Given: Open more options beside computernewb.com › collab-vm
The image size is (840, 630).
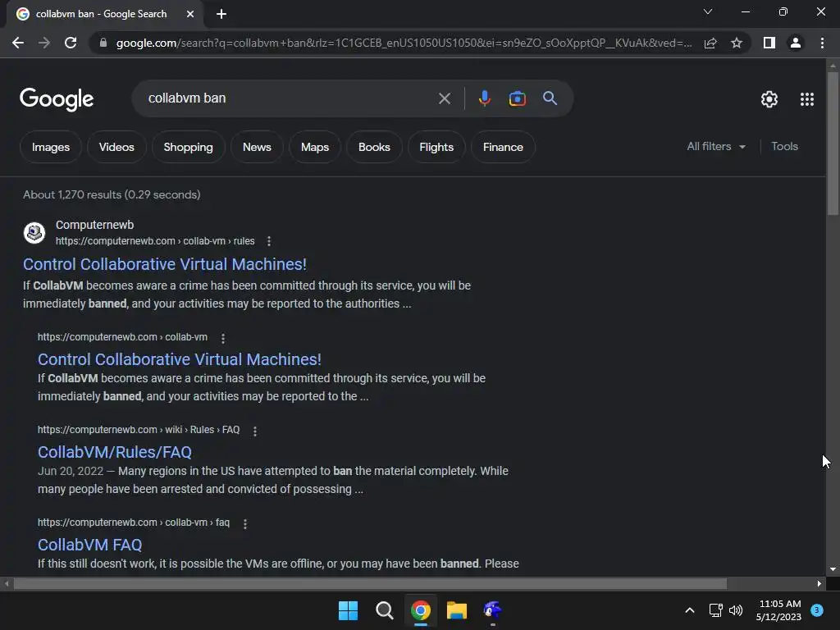Looking at the screenshot, I should coord(223,338).
